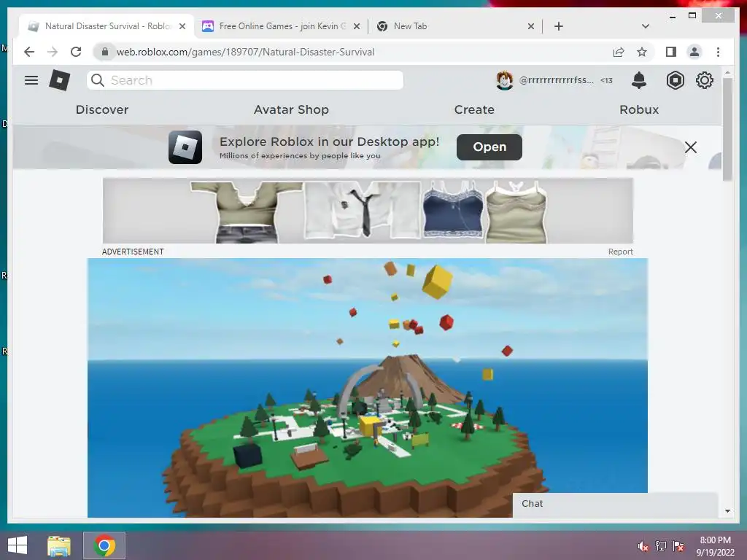Click the search magnifier icon
Image resolution: width=747 pixels, height=560 pixels.
click(98, 80)
